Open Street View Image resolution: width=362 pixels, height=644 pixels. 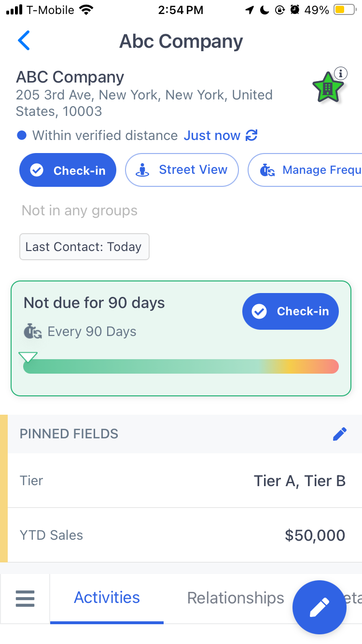tap(182, 170)
